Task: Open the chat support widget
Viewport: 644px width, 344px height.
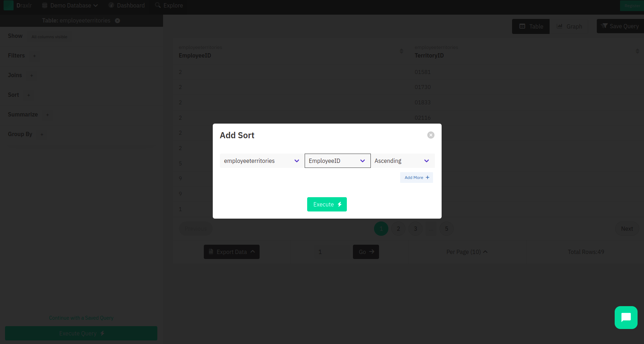Action: click(626, 318)
